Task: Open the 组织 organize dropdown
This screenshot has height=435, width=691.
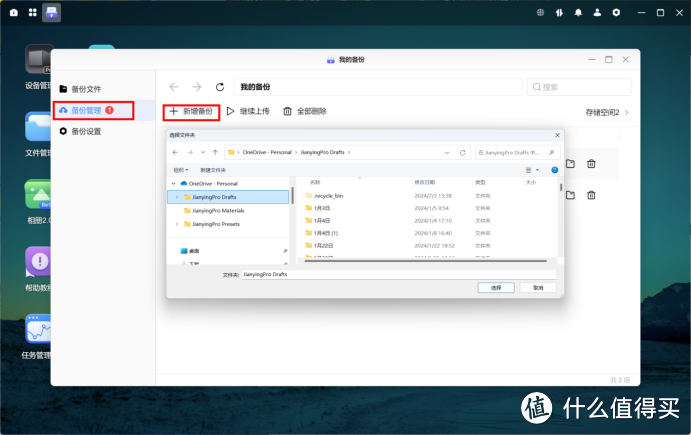Action: click(x=180, y=170)
